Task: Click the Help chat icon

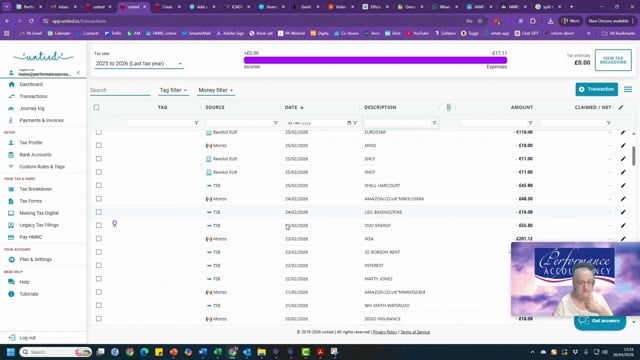Action: point(11,282)
